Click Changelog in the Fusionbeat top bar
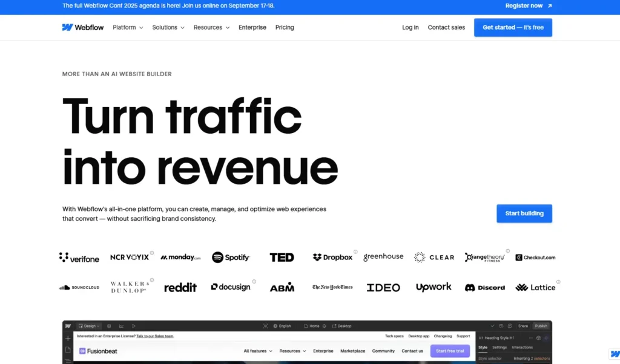This screenshot has width=620, height=364. coord(443,336)
